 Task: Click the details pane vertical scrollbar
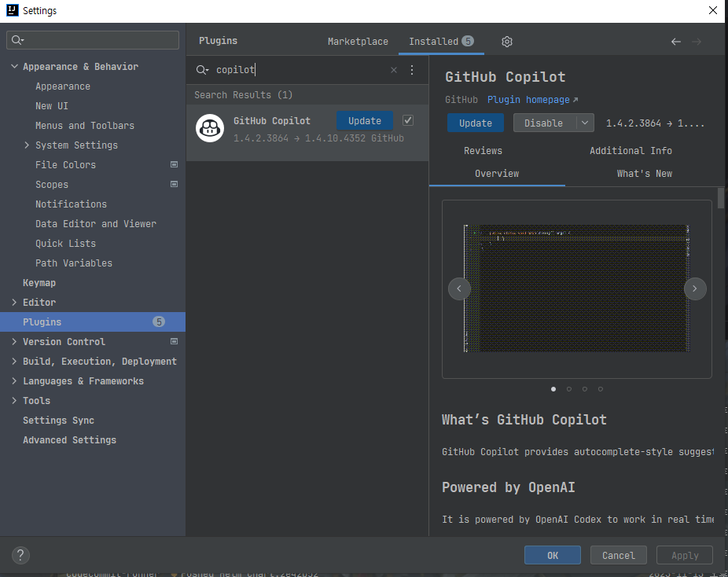click(x=721, y=198)
